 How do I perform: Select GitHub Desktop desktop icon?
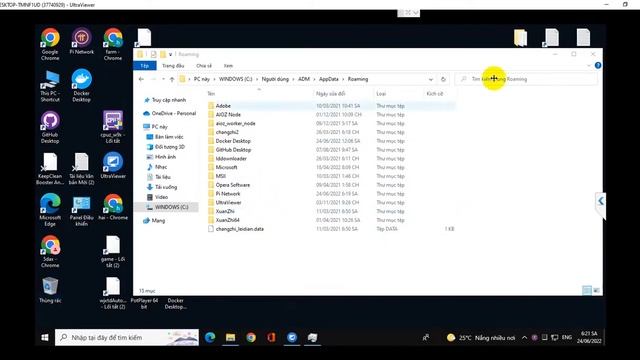click(x=50, y=127)
